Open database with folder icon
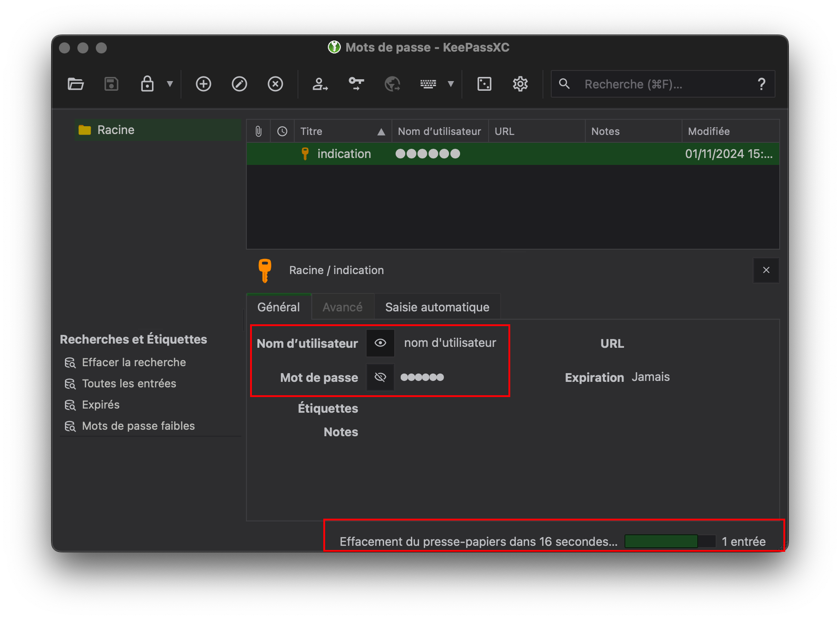The image size is (840, 620). click(x=76, y=84)
